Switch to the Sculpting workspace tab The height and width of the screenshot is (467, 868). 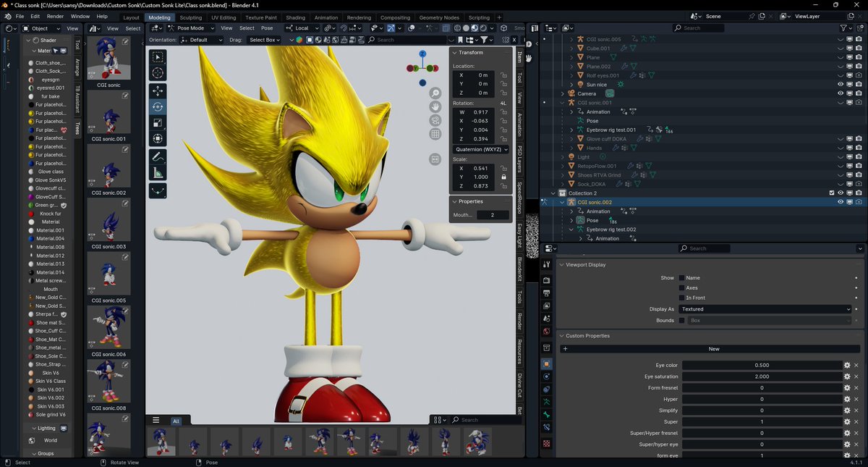191,17
